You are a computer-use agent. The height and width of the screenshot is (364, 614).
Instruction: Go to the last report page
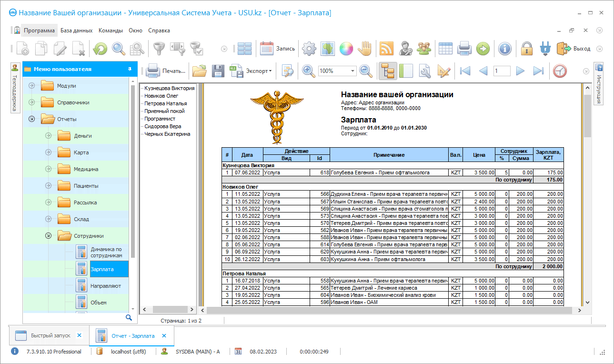pyautogui.click(x=538, y=71)
